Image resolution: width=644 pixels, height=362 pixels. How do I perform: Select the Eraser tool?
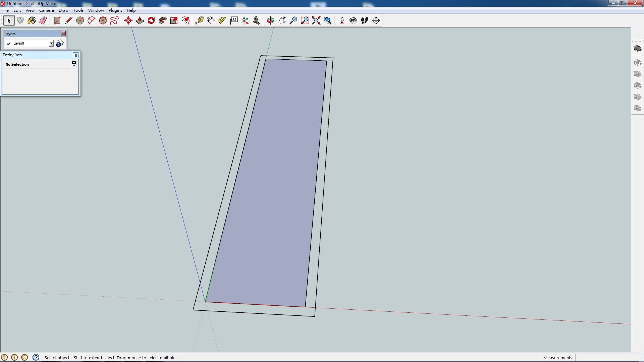[x=43, y=20]
